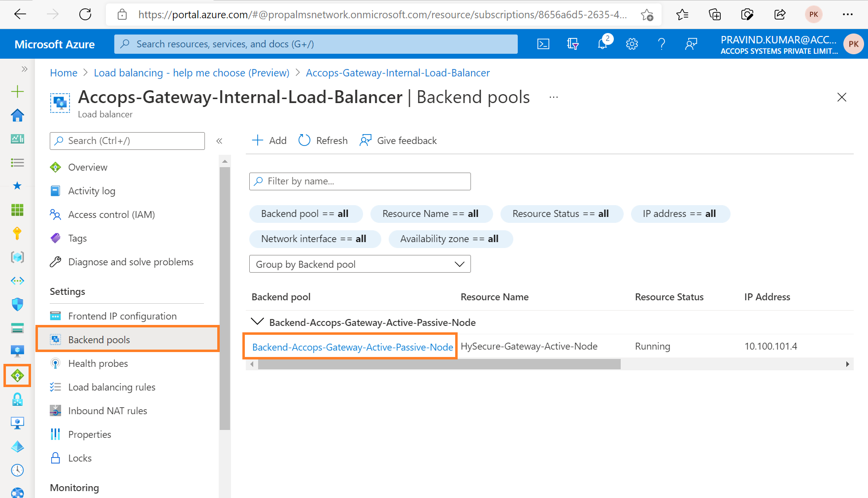868x498 pixels.
Task: Click the browser profile PK avatar
Action: pos(814,14)
